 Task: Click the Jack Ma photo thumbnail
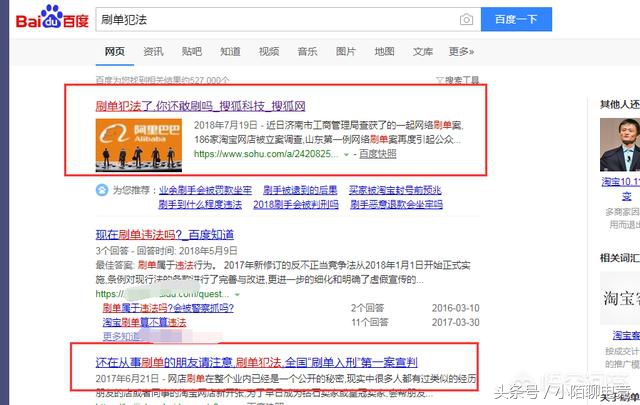(x=620, y=145)
